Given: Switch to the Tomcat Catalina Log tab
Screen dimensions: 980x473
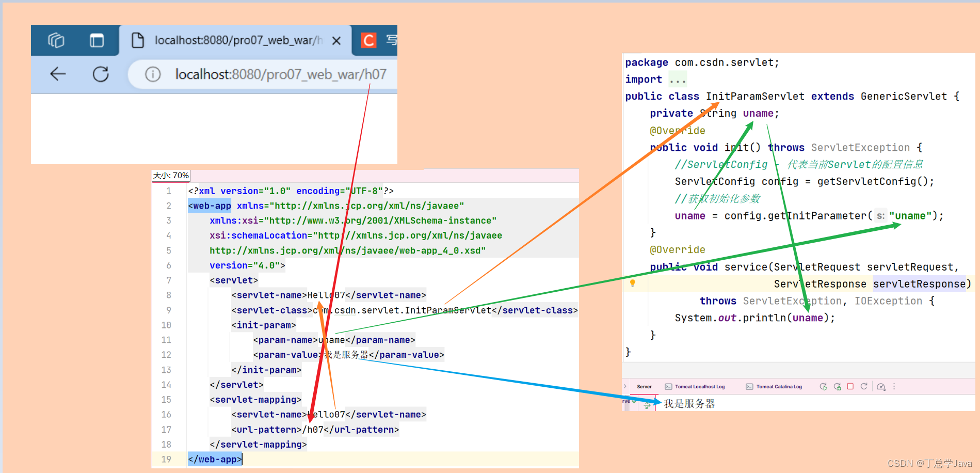Looking at the screenshot, I should coord(779,387).
